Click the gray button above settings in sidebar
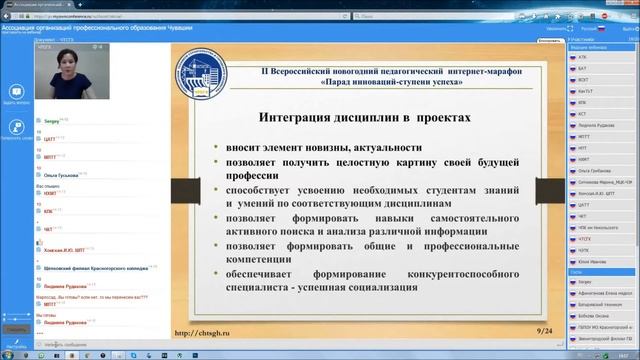 [x=16, y=329]
